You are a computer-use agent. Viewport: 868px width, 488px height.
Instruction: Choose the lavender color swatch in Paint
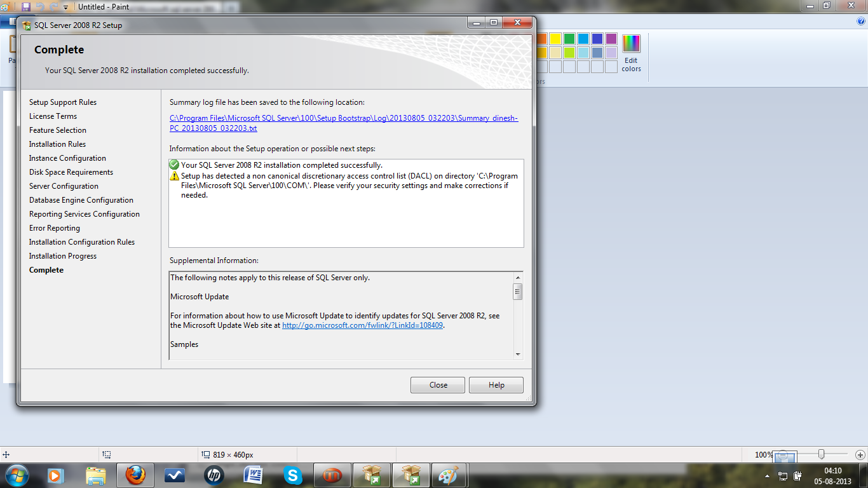611,53
